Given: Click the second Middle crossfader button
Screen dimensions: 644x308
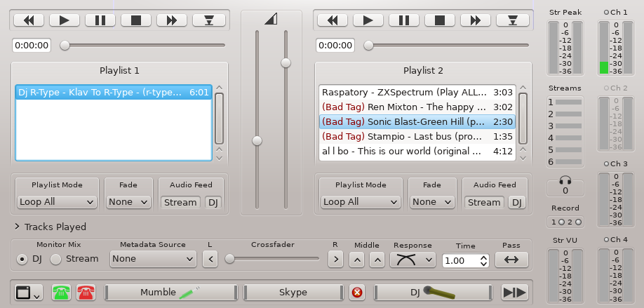Looking at the screenshot, I should (x=377, y=260).
